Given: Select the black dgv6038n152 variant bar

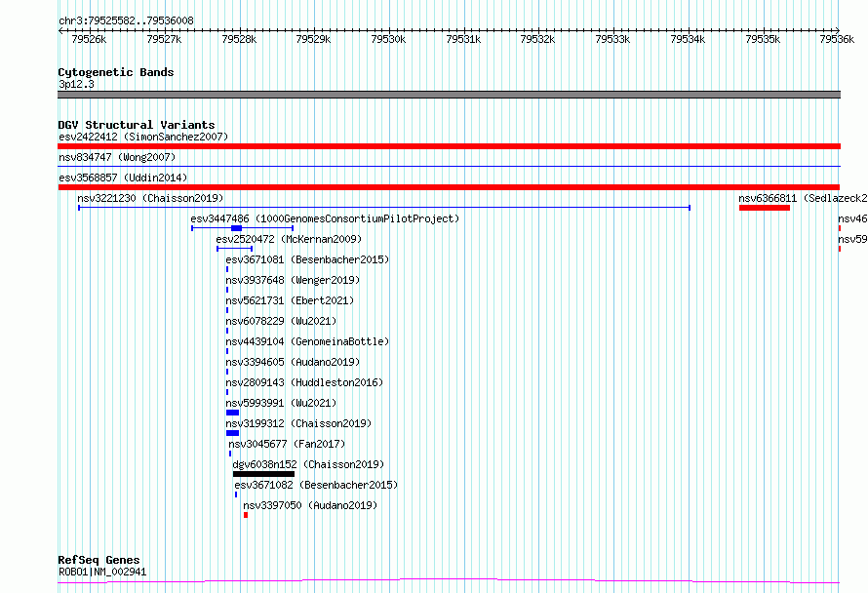Looking at the screenshot, I should pos(263,474).
